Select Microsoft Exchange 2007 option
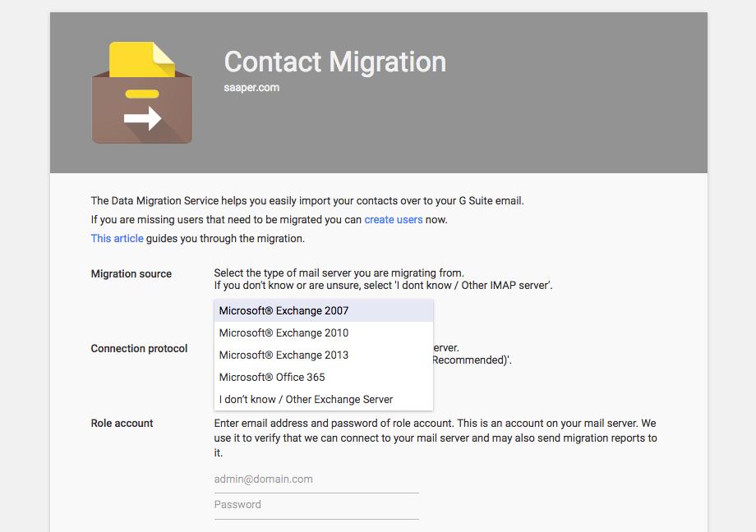The width and height of the screenshot is (756, 532). point(324,311)
